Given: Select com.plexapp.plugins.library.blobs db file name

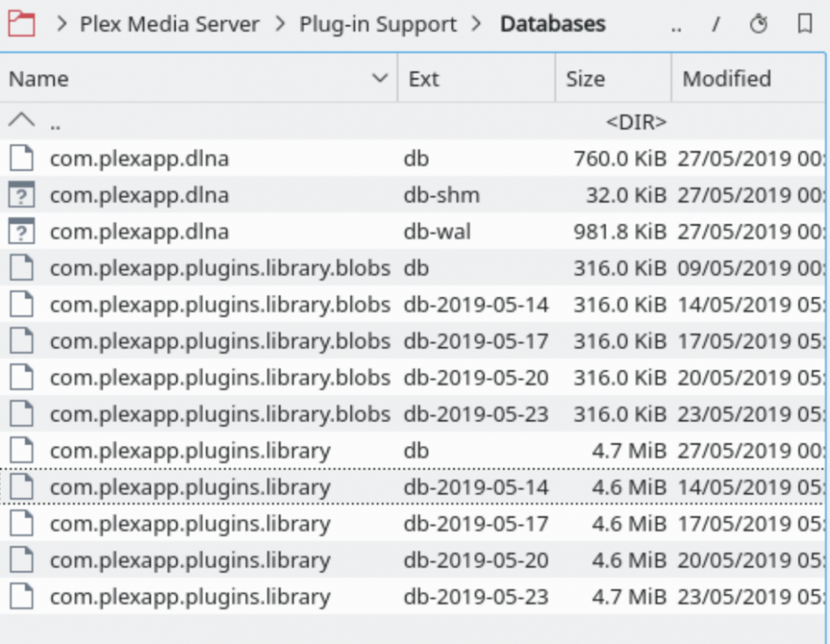Looking at the screenshot, I should click(221, 269).
